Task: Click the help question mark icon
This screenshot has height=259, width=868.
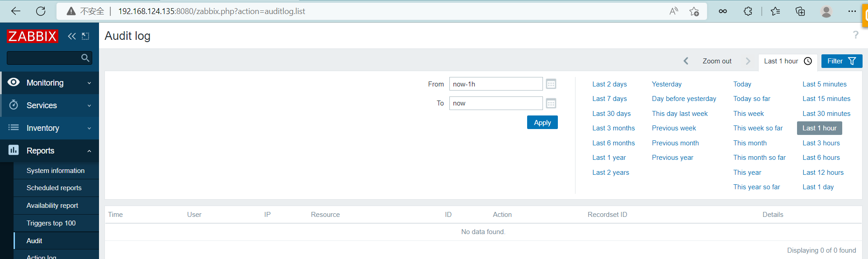Action: click(855, 35)
